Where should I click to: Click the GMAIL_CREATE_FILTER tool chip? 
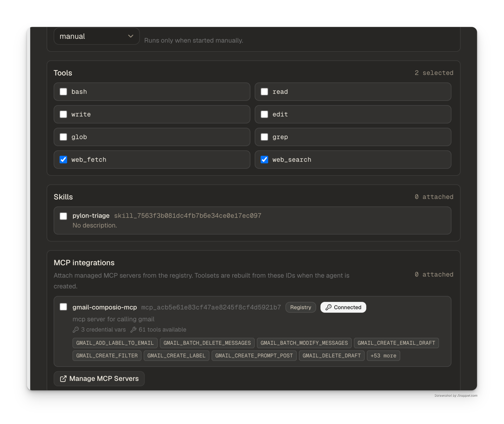[x=107, y=356]
